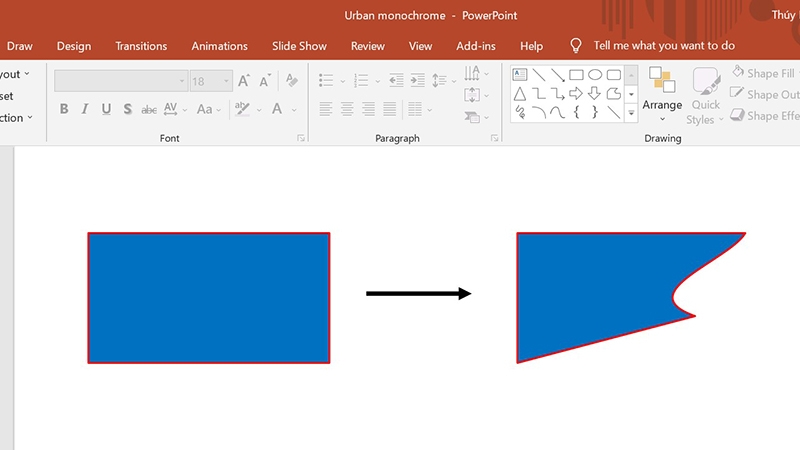Screen dimensions: 800x450
Task: Choose the Elbow Arrow Connector shape
Action: tap(558, 94)
